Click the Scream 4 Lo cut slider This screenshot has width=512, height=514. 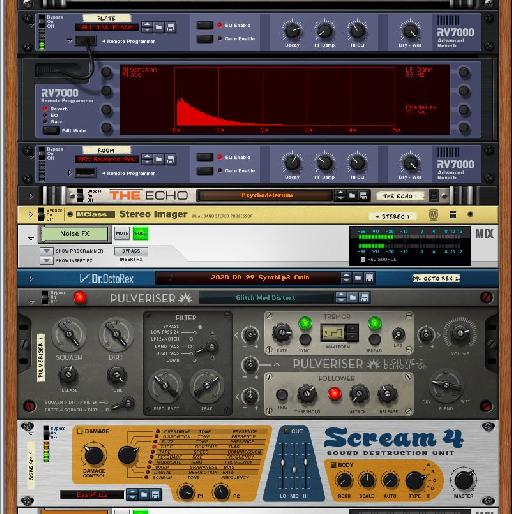[x=283, y=463]
